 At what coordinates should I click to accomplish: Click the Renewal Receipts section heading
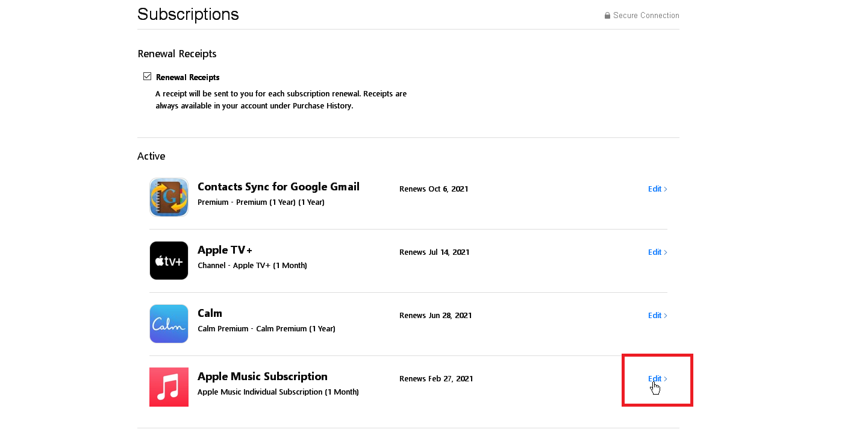pyautogui.click(x=177, y=54)
